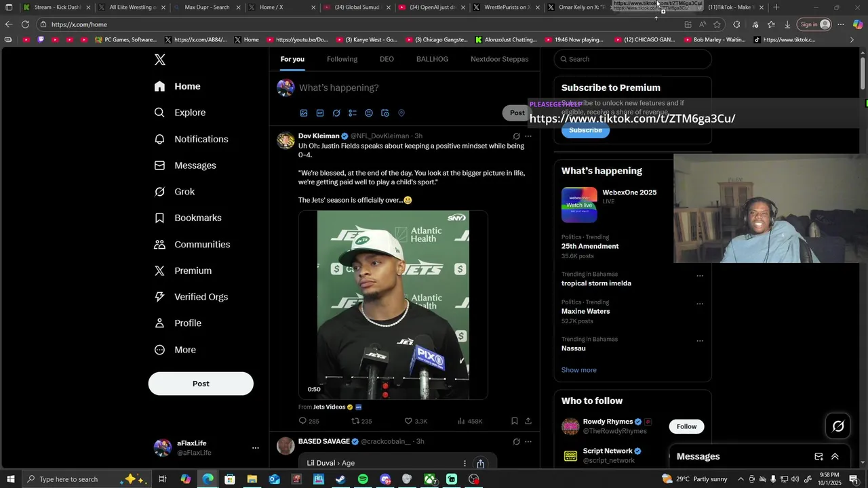
Task: Switch to the Following tab
Action: pyautogui.click(x=342, y=59)
